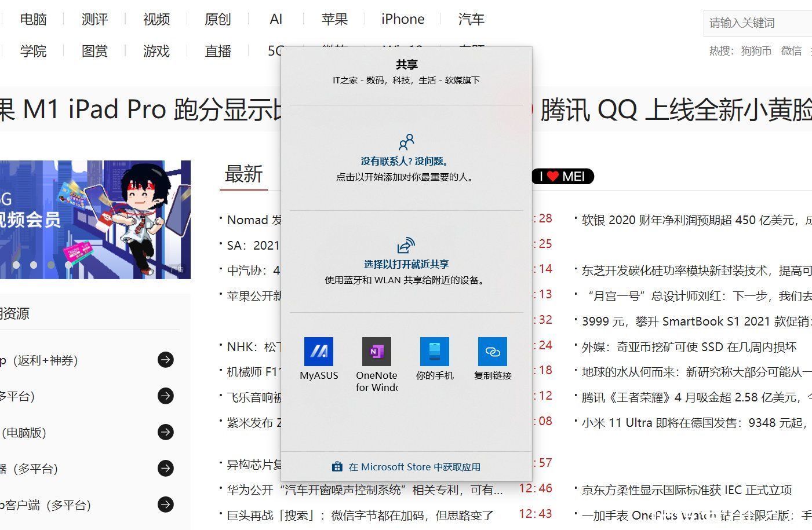Open article 软银 2020 财年净利润预期
The width and height of the screenshot is (812, 530).
697,220
